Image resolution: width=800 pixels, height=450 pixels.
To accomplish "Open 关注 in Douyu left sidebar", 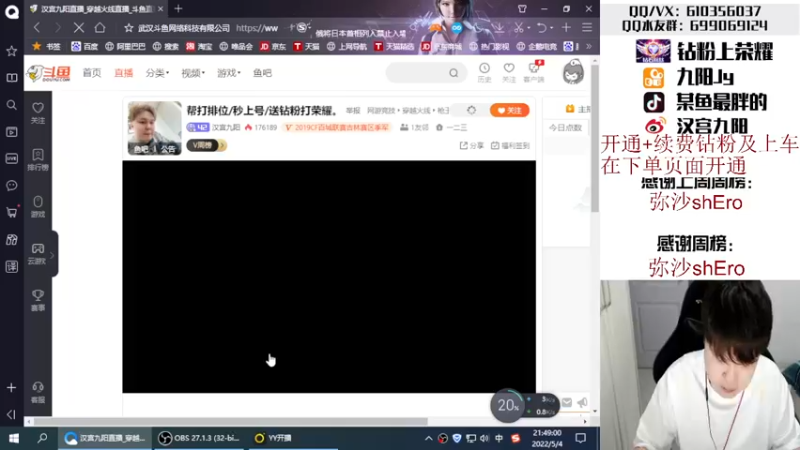I will click(x=38, y=113).
